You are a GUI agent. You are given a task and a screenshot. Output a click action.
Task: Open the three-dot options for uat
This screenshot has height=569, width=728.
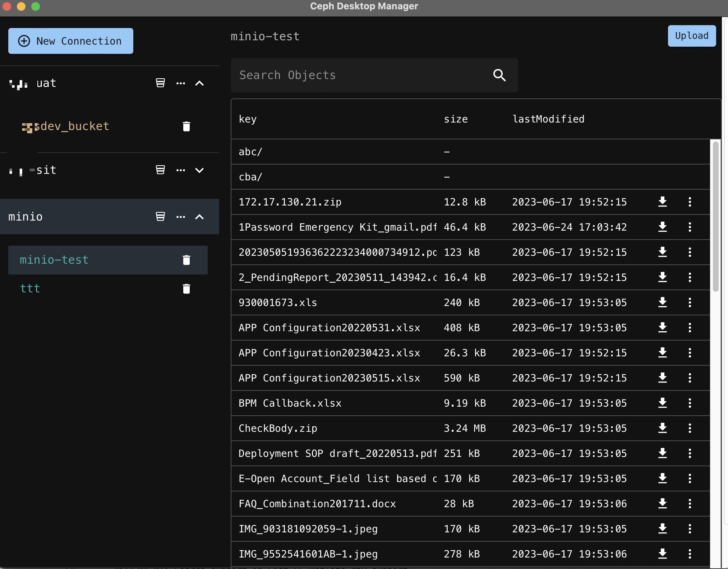(x=181, y=83)
